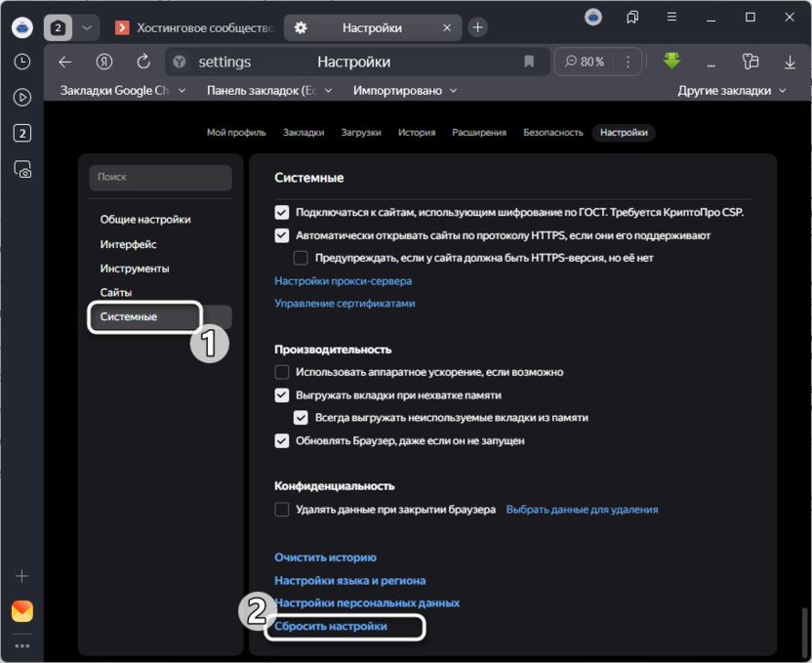Image resolution: width=812 pixels, height=663 pixels.
Task: Click the site info icon in address bar
Action: coord(180,62)
